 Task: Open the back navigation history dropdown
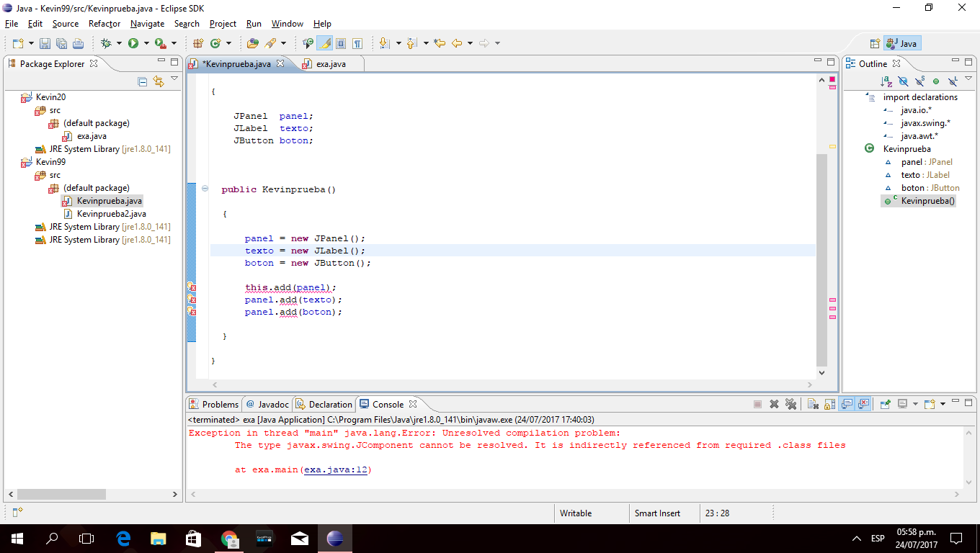click(470, 43)
